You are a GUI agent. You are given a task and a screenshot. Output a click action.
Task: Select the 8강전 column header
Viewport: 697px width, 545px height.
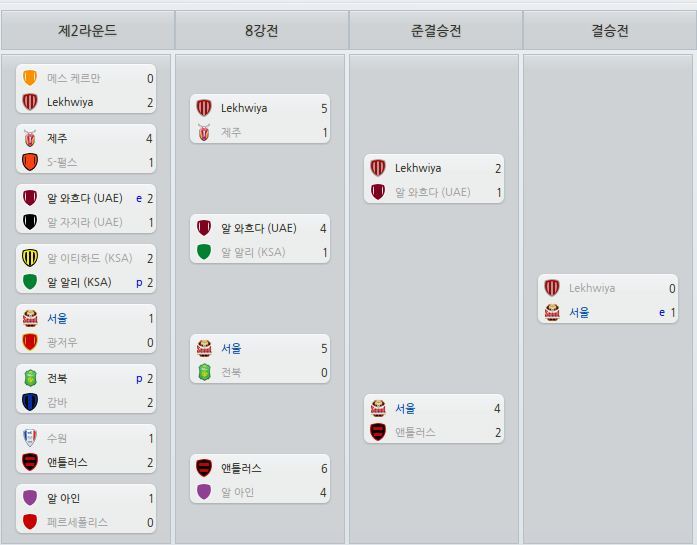point(261,31)
